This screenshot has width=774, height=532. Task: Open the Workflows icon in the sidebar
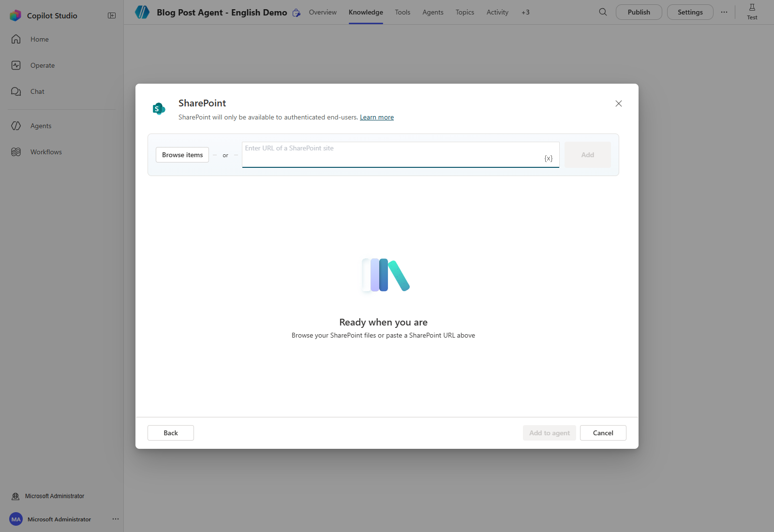[x=16, y=152]
